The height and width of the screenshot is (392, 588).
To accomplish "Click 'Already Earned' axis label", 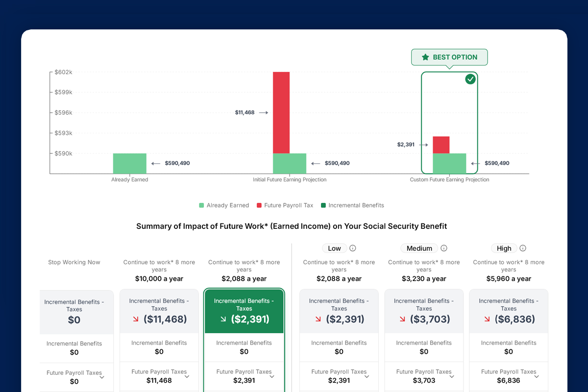I will point(130,180).
